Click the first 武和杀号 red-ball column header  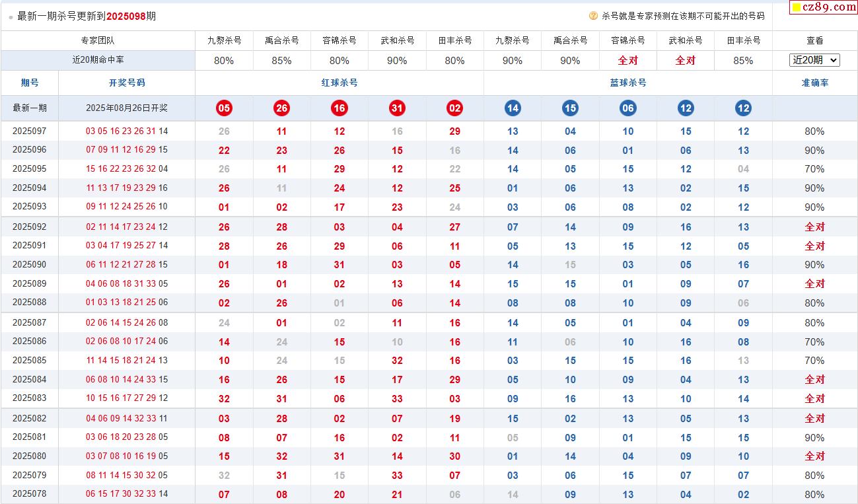coord(397,40)
